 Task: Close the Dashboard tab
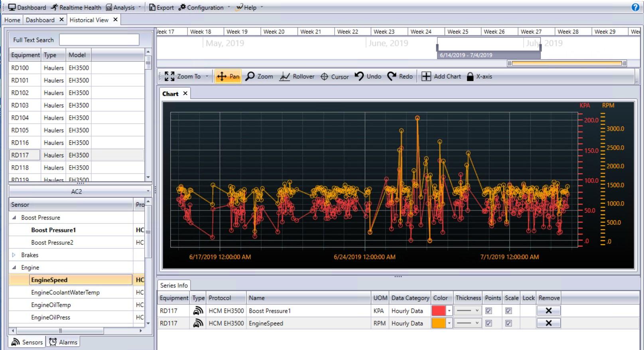[61, 20]
